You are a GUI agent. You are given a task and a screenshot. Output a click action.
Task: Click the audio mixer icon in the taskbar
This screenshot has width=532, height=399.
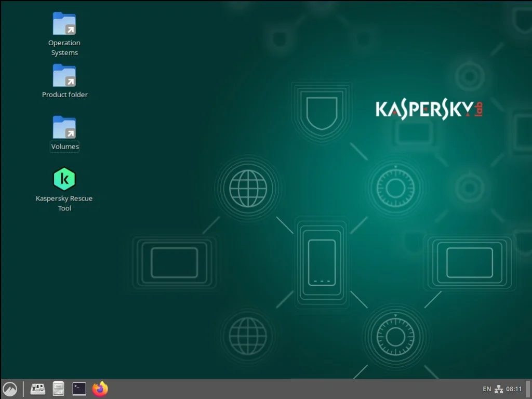tap(37, 388)
